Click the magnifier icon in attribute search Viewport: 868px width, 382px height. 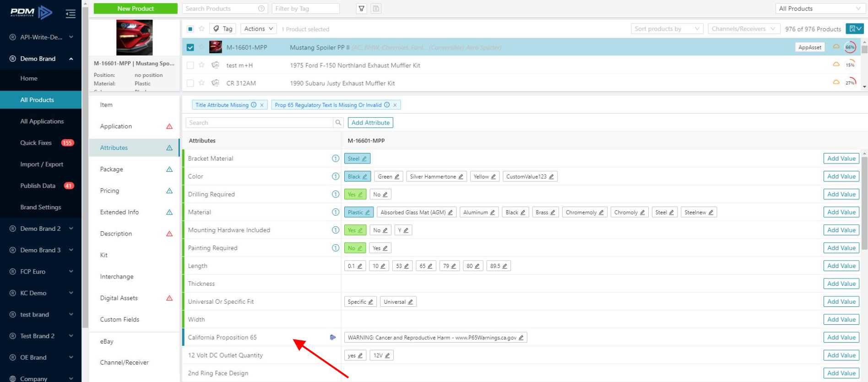tap(338, 123)
